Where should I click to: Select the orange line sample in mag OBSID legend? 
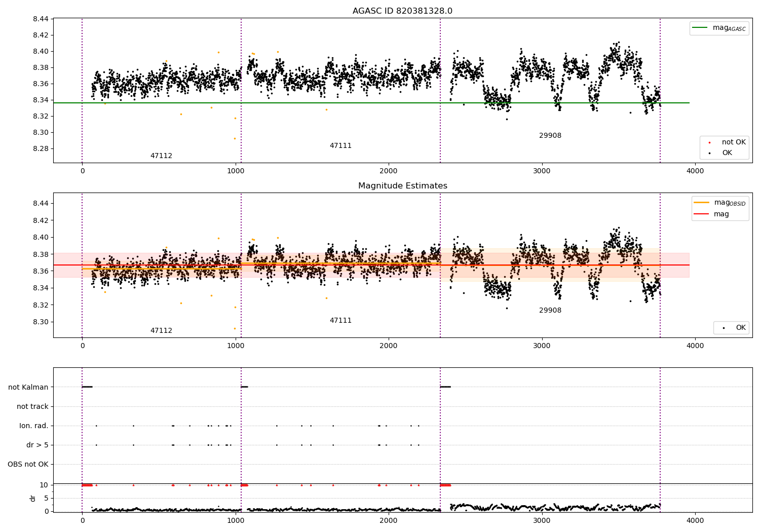pyautogui.click(x=702, y=203)
